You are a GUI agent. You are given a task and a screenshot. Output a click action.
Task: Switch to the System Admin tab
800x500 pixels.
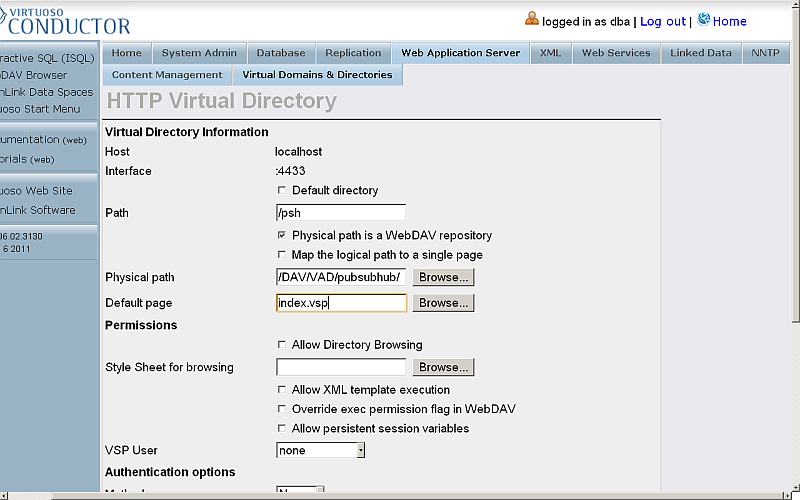tap(199, 53)
